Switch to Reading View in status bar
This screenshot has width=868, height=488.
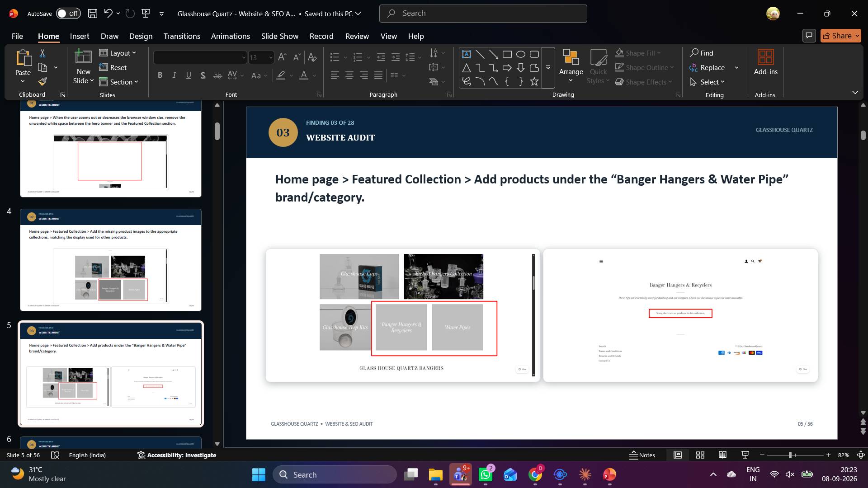[722, 455]
